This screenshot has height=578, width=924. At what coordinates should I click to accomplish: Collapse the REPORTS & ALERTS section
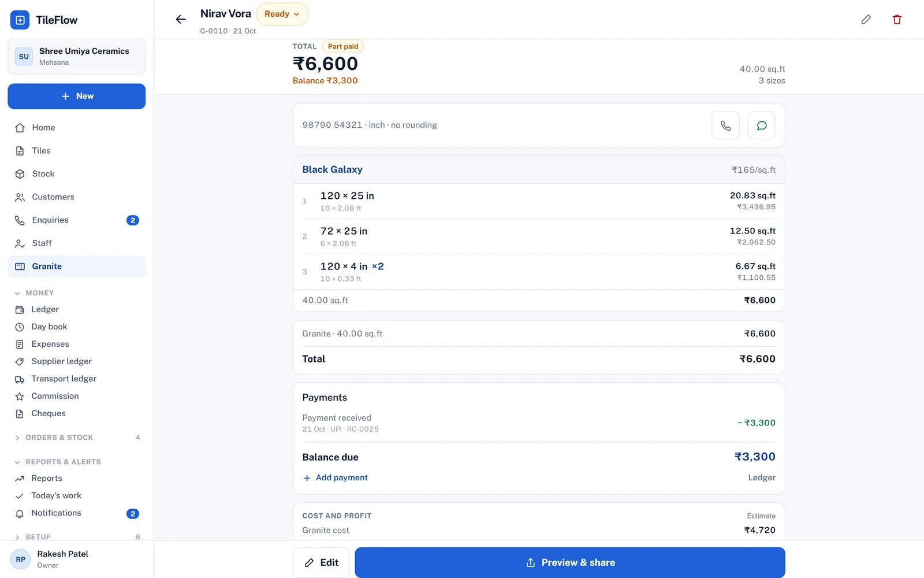click(x=76, y=462)
